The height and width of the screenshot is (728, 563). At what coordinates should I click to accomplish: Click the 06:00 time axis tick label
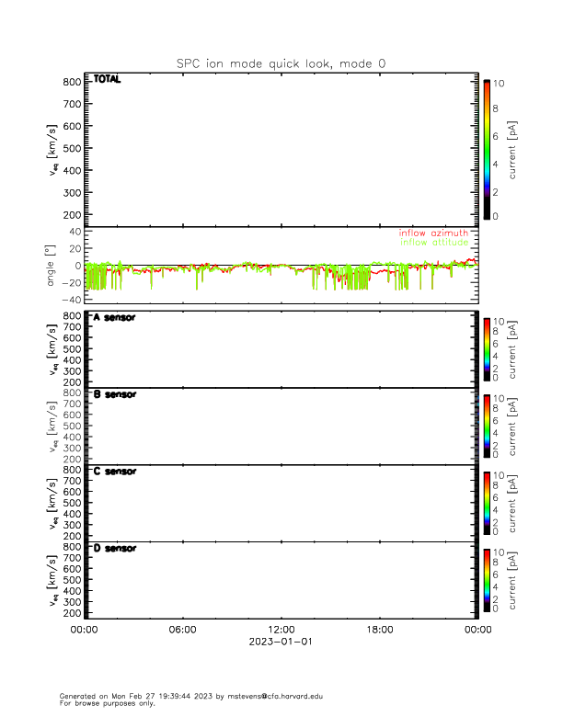[182, 631]
